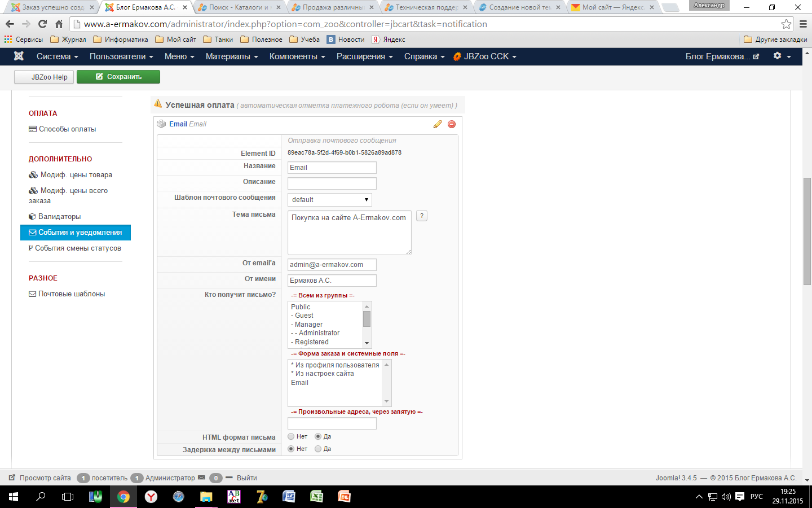The image size is (812, 508).
Task: Click the От email'а input field
Action: click(x=332, y=265)
